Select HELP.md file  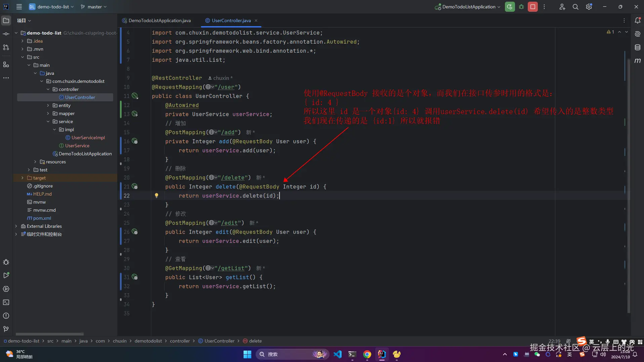tap(42, 194)
